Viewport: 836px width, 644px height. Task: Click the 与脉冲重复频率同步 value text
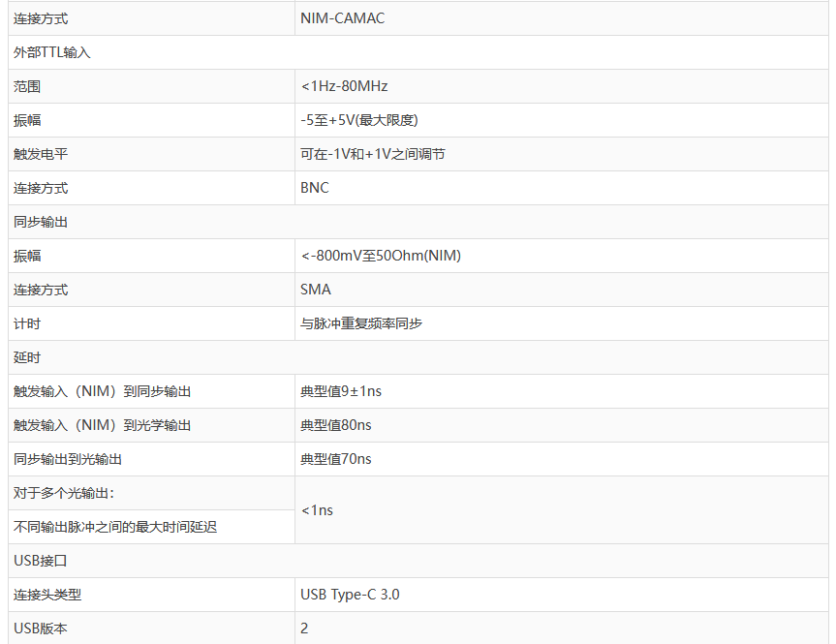361,323
